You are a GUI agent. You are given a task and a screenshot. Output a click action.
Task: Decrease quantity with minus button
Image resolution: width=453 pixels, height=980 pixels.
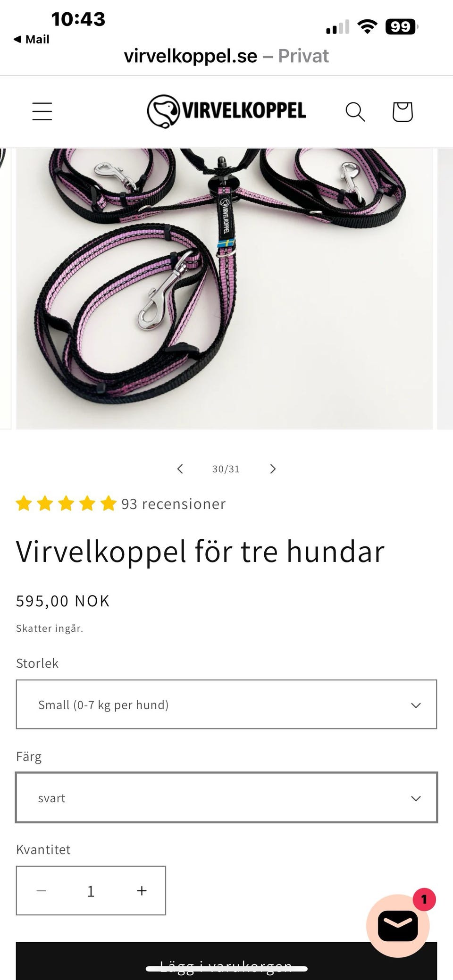pos(42,890)
